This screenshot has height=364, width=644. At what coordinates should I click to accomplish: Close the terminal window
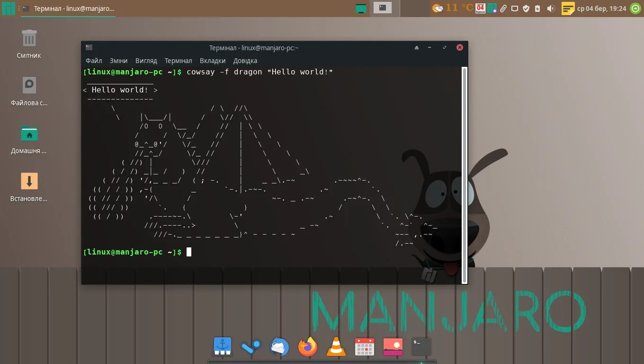pyautogui.click(x=459, y=47)
